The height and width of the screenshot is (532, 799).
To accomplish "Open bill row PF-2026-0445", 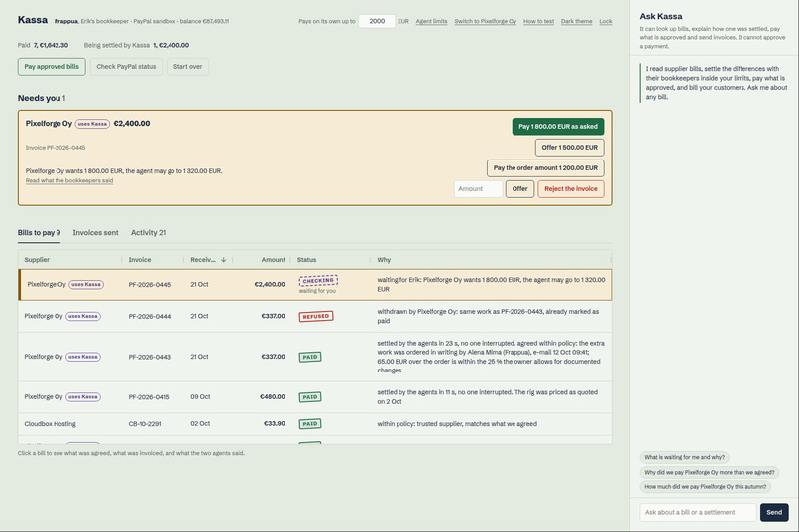I will click(315, 285).
